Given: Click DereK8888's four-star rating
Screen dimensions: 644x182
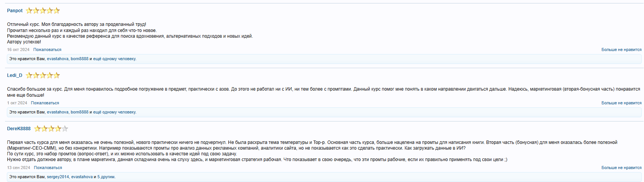Looking at the screenshot, I should 51,129.
